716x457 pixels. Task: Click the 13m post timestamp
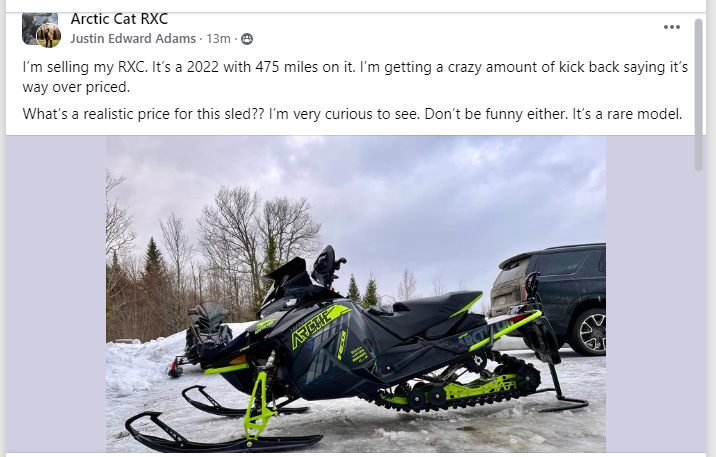[218, 39]
